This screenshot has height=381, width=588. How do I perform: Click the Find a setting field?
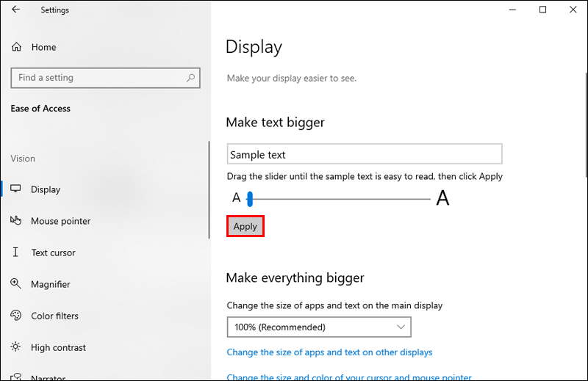105,78
